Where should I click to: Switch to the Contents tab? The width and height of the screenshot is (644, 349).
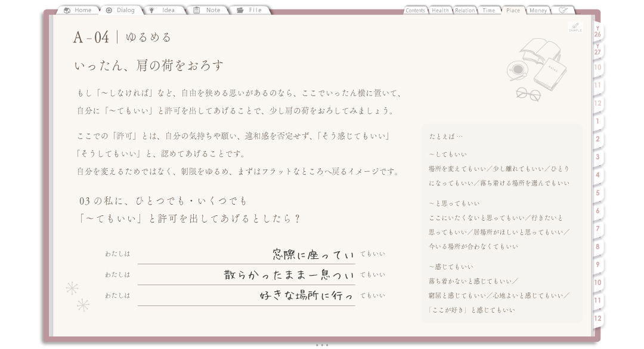pyautogui.click(x=415, y=10)
